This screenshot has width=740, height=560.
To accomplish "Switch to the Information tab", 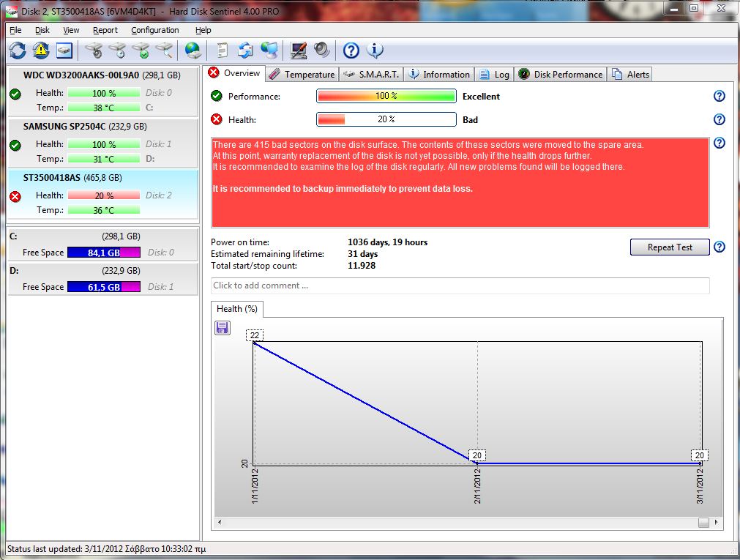I will pos(439,74).
